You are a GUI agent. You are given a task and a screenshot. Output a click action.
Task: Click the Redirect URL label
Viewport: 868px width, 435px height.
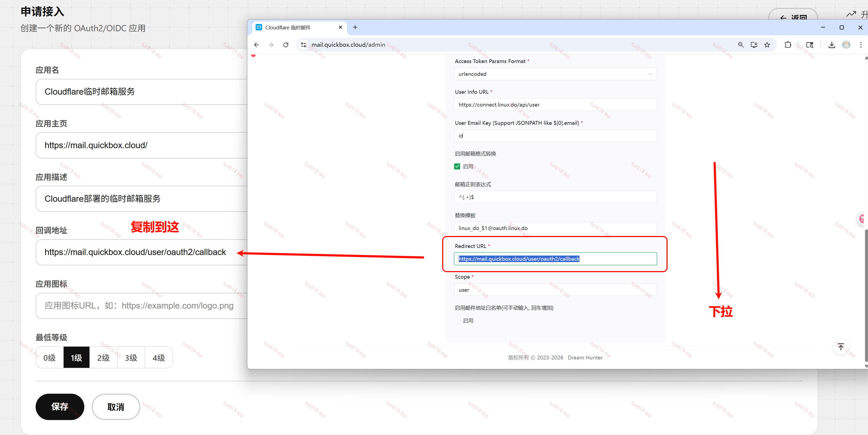coord(470,246)
